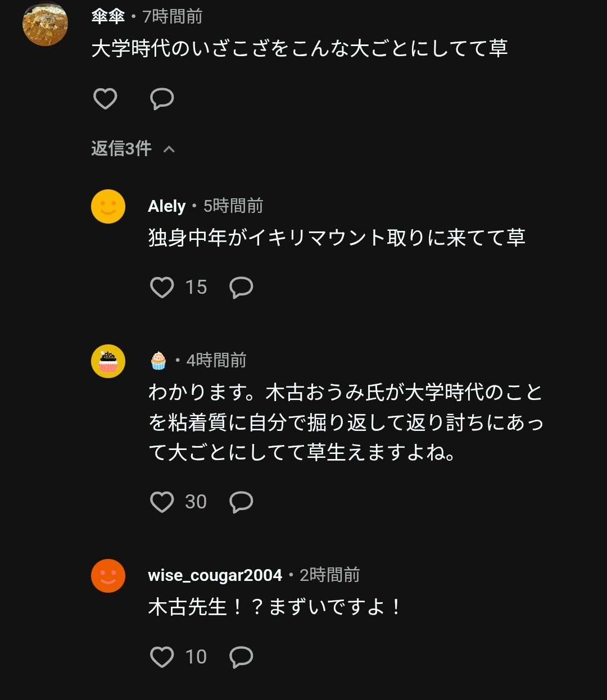Reply to Alely's comment
Viewport: 607px width, 700px height.
click(241, 288)
